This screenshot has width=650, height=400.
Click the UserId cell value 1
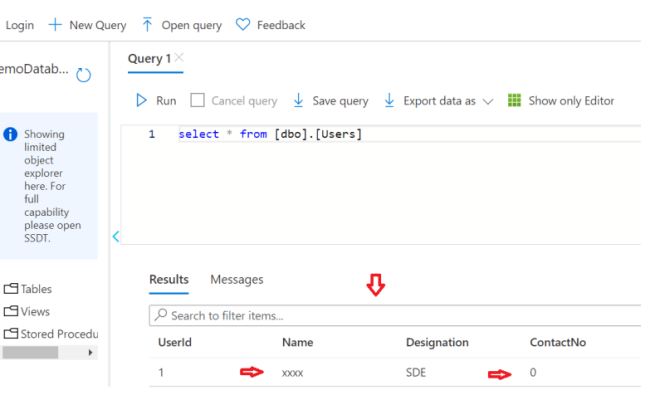click(x=161, y=372)
